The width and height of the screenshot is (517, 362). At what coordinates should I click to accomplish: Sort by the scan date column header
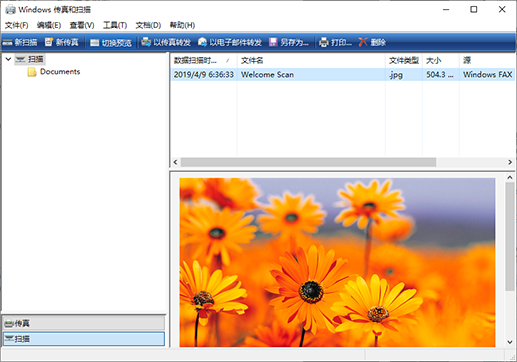pyautogui.click(x=204, y=60)
